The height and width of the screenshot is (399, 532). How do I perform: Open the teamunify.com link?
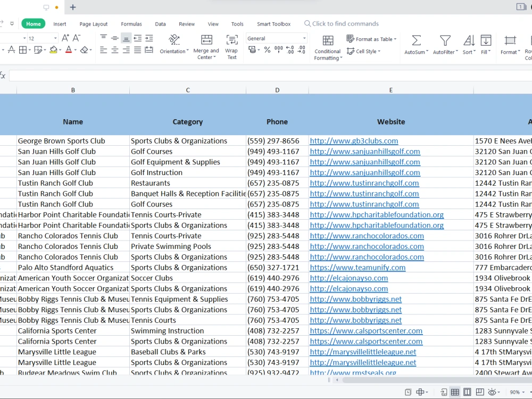tap(358, 268)
